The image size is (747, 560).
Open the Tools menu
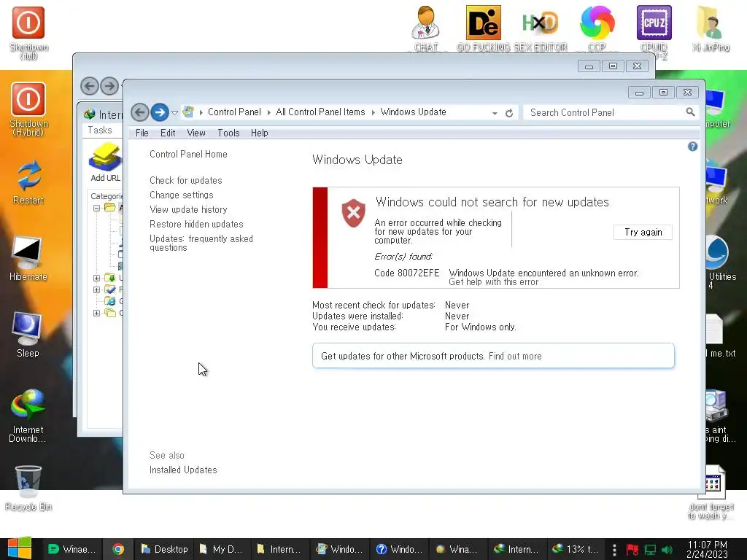(x=228, y=133)
